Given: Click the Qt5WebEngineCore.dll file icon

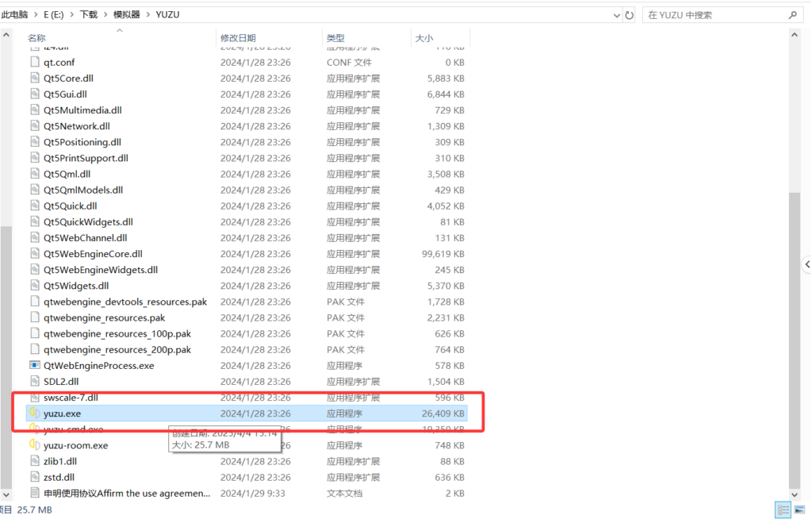Looking at the screenshot, I should 35,253.
